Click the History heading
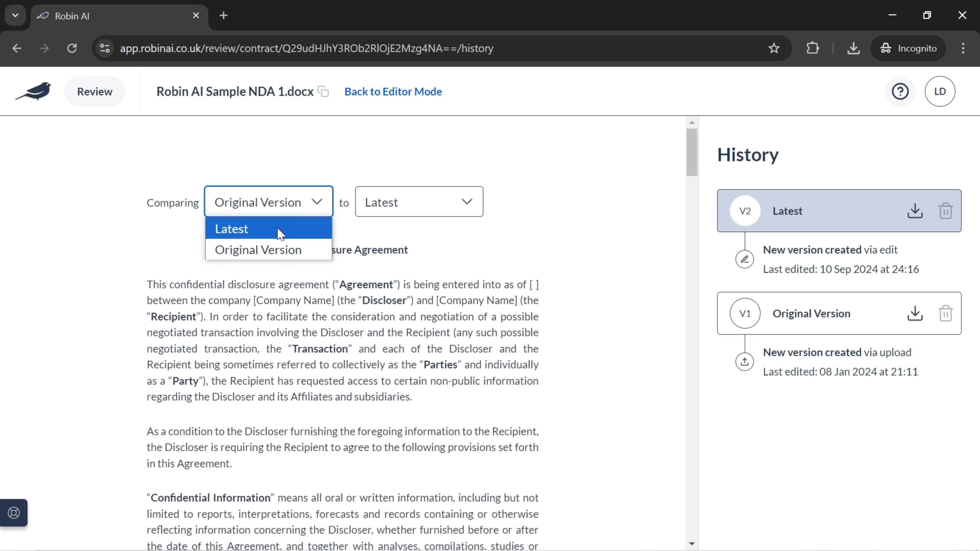The width and height of the screenshot is (980, 551). click(748, 155)
